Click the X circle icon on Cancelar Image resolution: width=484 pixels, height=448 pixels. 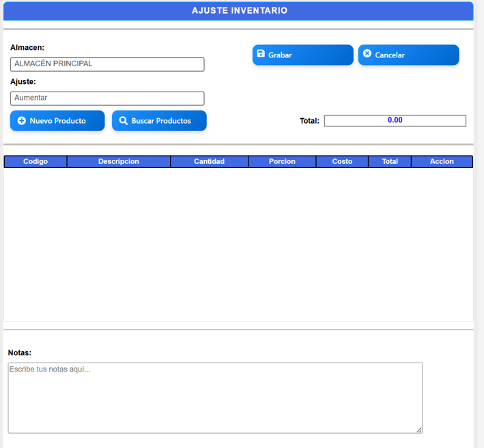click(x=367, y=53)
